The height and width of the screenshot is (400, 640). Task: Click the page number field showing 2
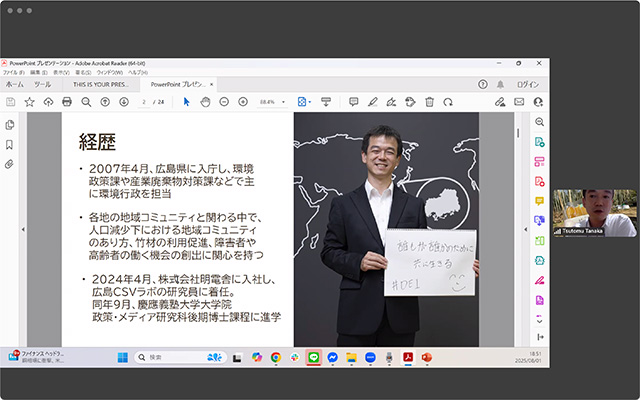coord(144,102)
